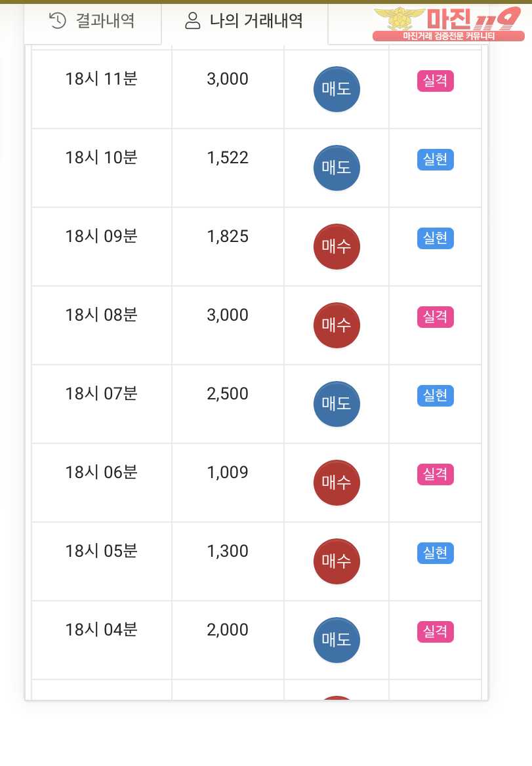Click the user profile icon
The width and height of the screenshot is (532, 766).
tap(192, 20)
